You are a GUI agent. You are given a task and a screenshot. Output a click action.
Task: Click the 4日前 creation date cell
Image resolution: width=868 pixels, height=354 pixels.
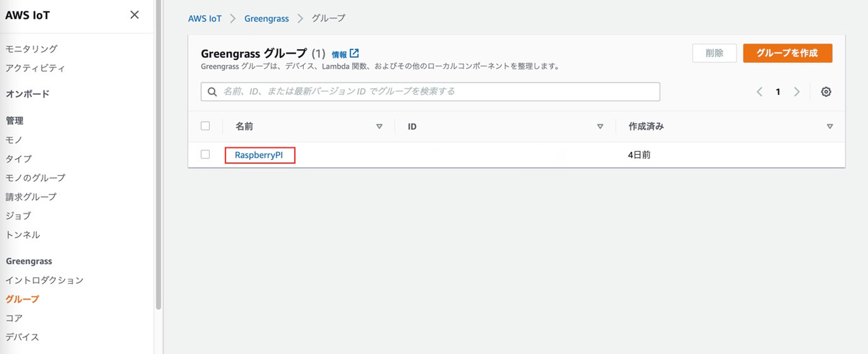(x=639, y=155)
